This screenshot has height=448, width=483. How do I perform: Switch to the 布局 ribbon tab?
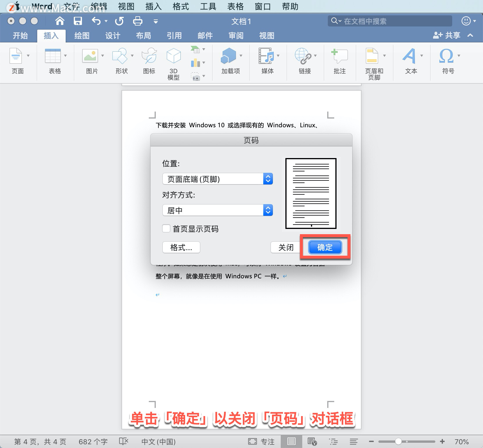point(144,35)
